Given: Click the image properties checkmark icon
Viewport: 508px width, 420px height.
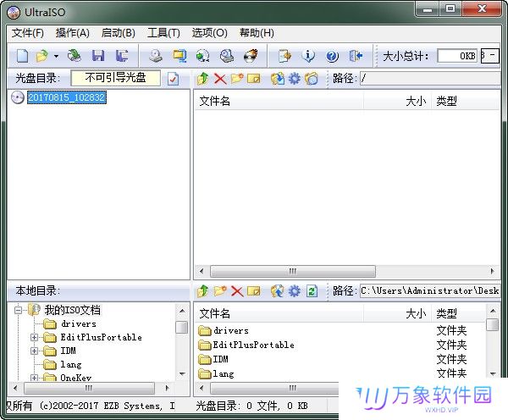Looking at the screenshot, I should point(173,79).
